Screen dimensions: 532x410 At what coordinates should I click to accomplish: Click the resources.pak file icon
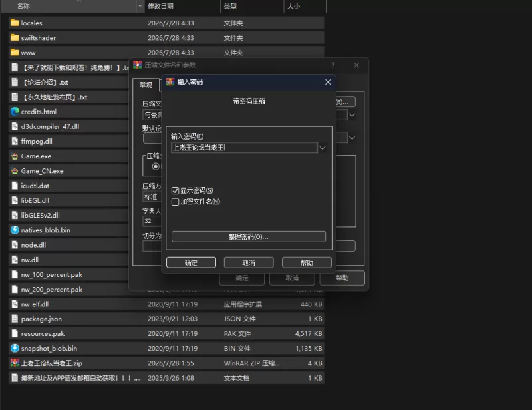click(15, 333)
